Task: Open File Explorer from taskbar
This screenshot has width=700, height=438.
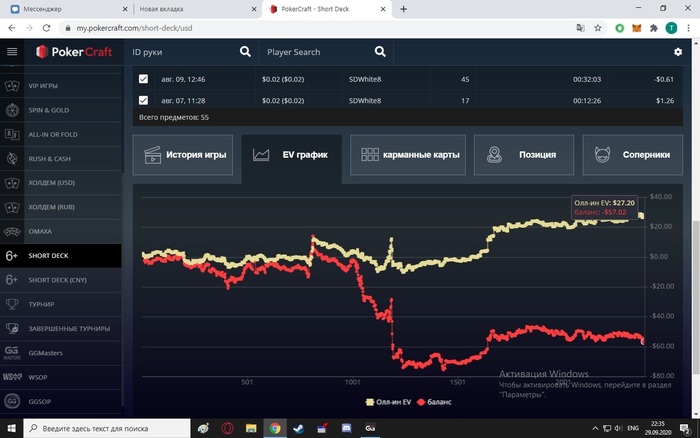Action: pyautogui.click(x=251, y=428)
